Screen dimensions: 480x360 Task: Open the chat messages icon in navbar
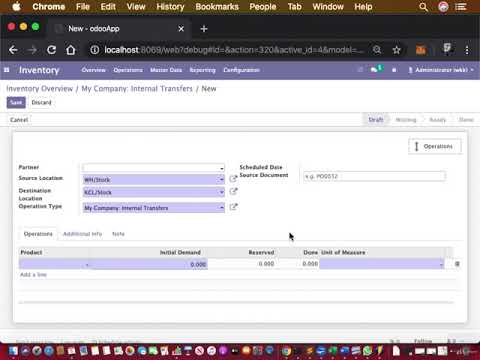(374, 70)
